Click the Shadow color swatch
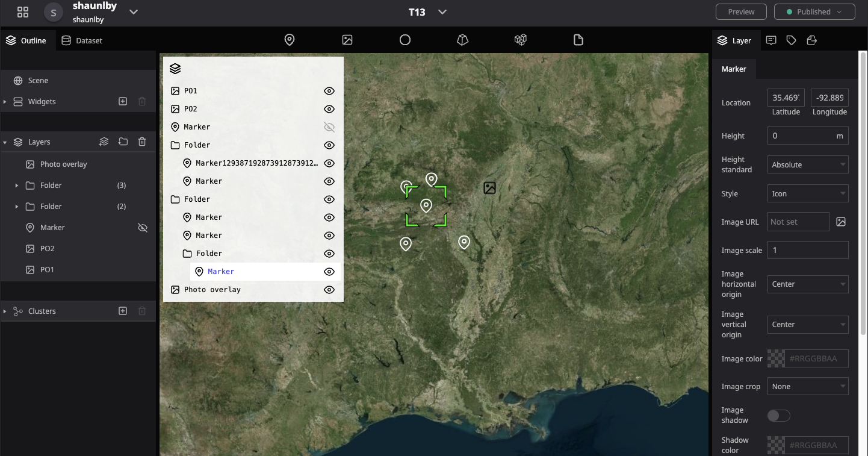The height and width of the screenshot is (456, 868). pos(776,445)
